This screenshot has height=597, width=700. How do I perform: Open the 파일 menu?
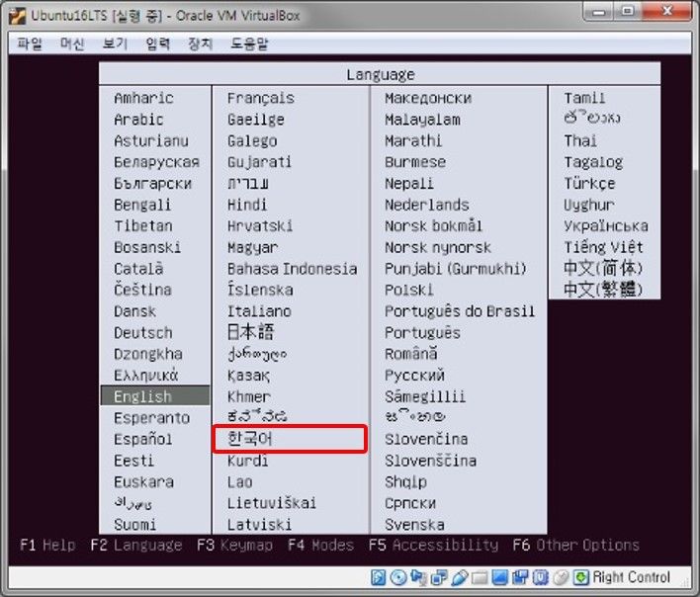(30, 43)
